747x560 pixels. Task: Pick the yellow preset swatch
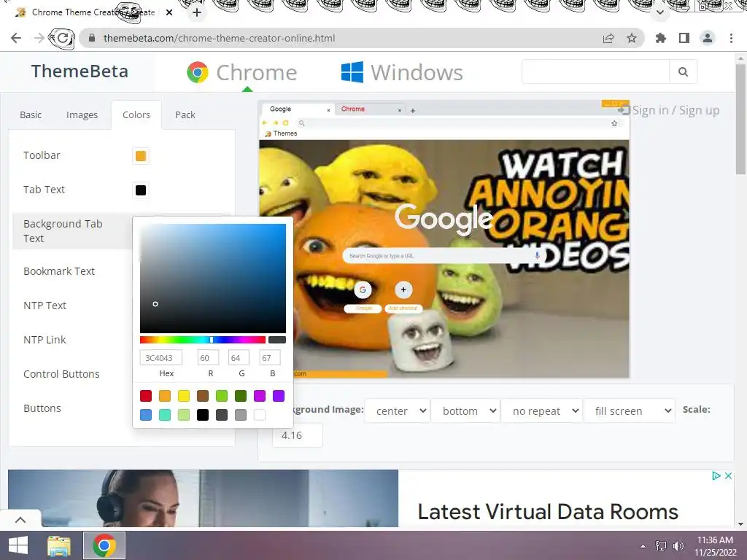(184, 396)
